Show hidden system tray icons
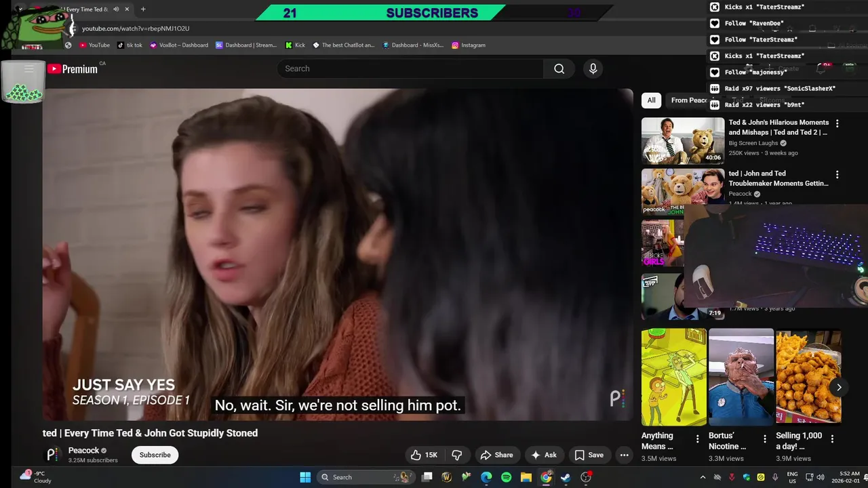 pyautogui.click(x=703, y=477)
